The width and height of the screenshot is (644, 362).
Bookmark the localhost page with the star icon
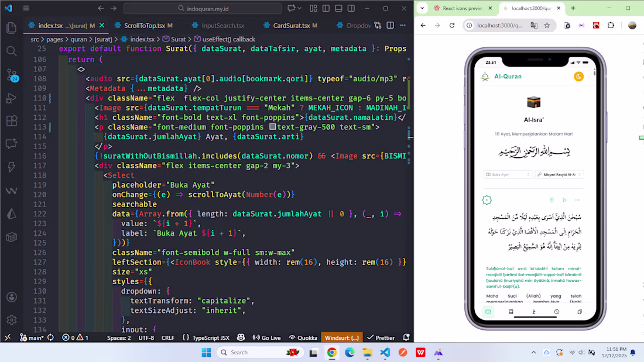click(547, 26)
